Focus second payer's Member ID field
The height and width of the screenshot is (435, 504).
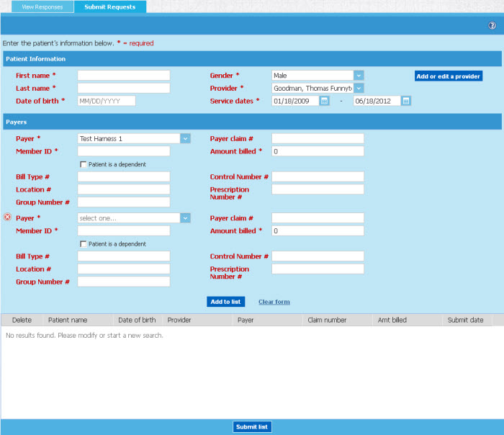coord(124,230)
